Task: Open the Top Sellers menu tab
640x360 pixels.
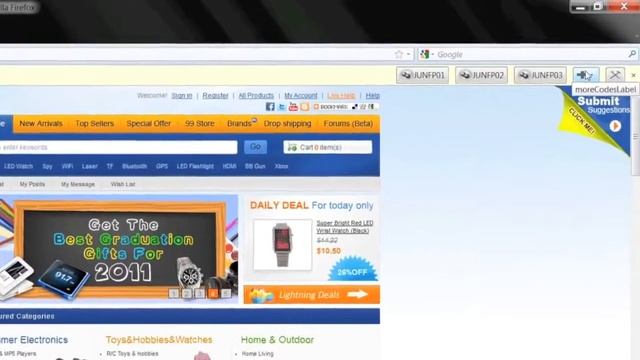Action: coord(94,124)
